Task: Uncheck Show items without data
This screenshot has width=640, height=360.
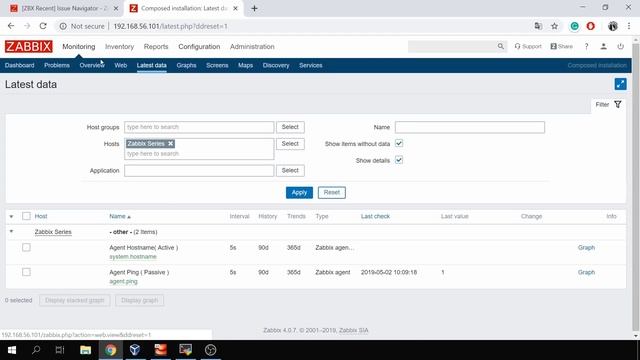Action: (x=399, y=144)
